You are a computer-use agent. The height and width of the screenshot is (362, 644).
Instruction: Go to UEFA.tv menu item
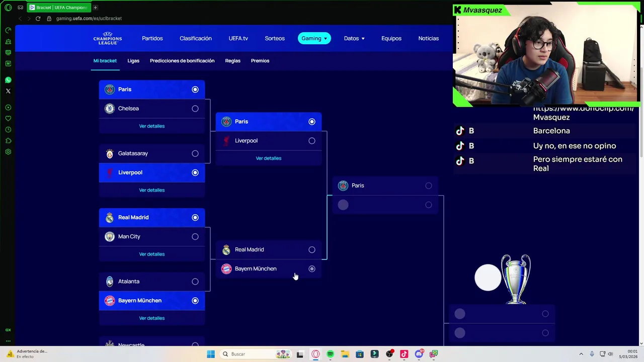pyautogui.click(x=238, y=38)
